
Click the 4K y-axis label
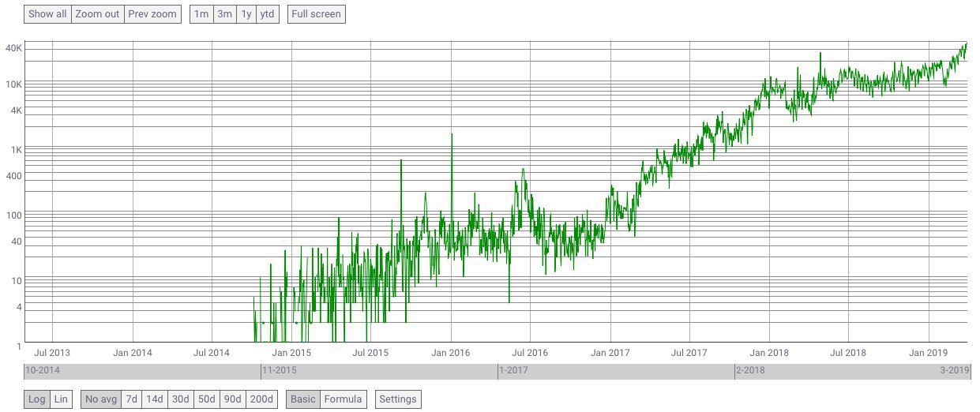coord(17,110)
